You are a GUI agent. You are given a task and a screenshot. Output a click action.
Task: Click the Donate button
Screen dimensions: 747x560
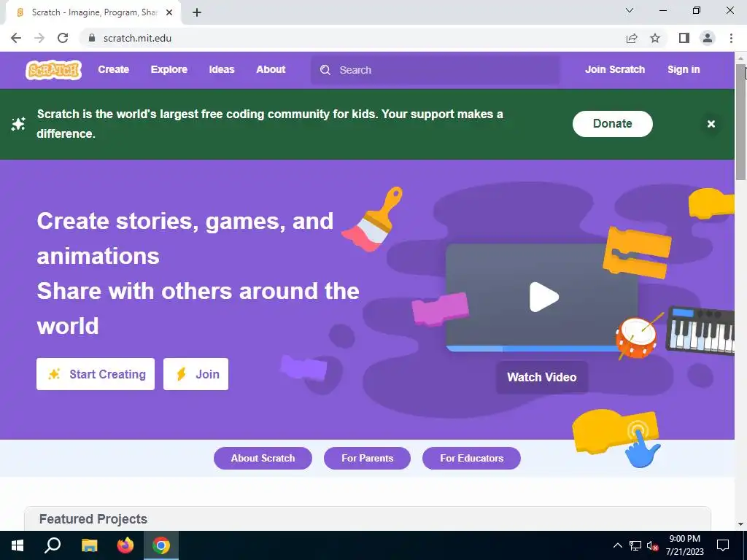(x=613, y=124)
